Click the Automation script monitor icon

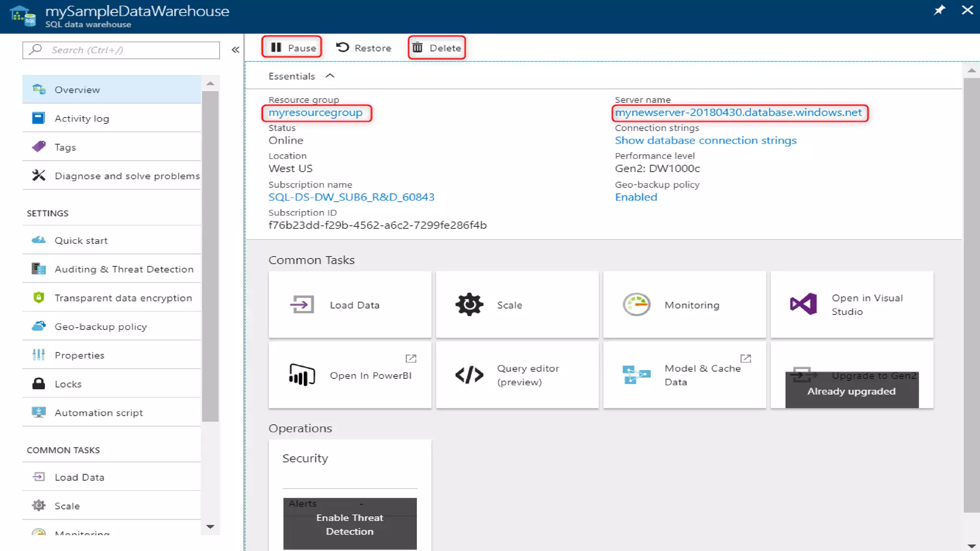pyautogui.click(x=39, y=412)
